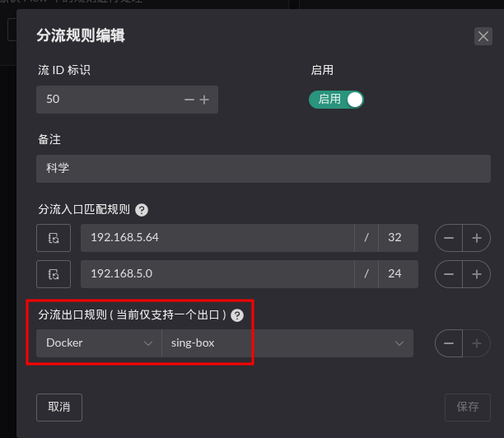Screen dimensions: 504x438
Task: Edit the prefix length 24 field
Action: coord(399,274)
